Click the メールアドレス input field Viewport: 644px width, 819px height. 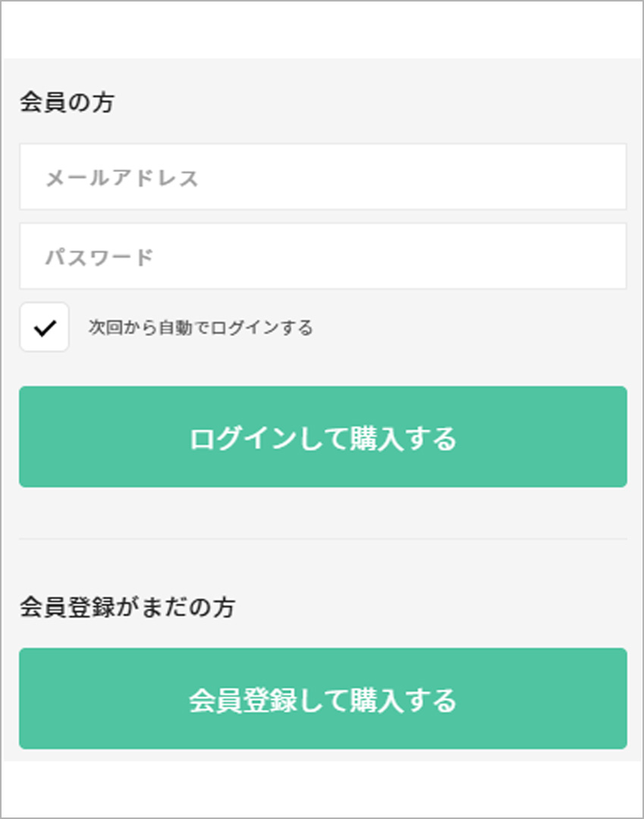click(323, 177)
